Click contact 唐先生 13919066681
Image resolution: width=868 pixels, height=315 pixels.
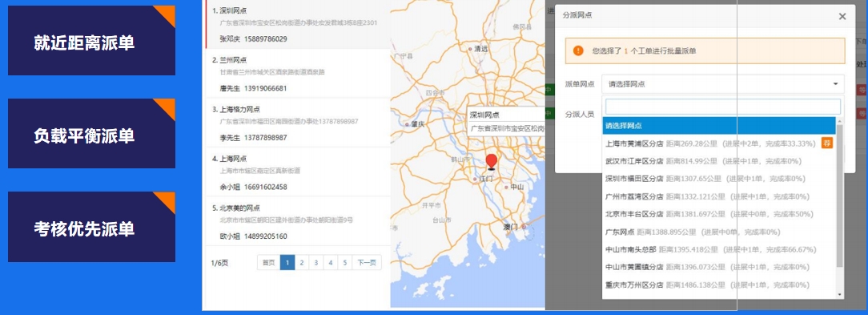254,88
